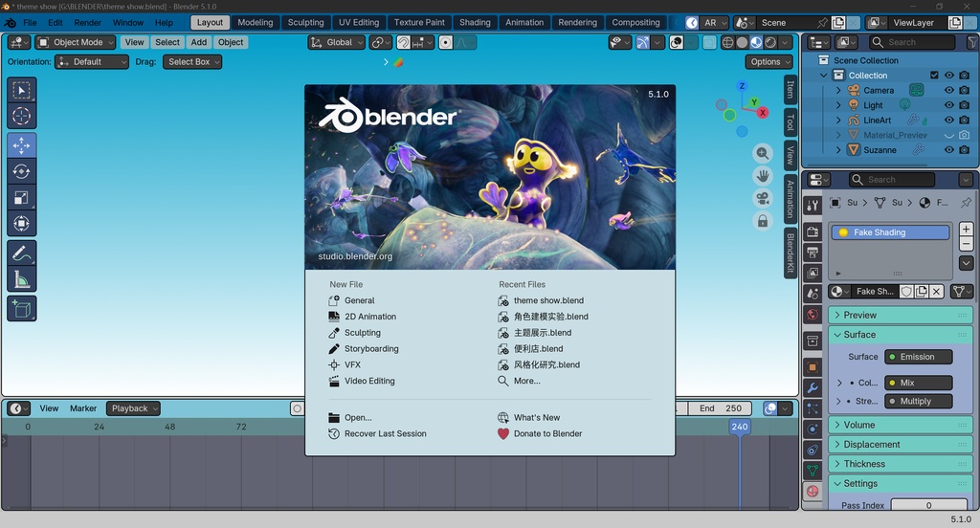Switch to the Sculpting workspace tab
The image size is (980, 528).
305,23
